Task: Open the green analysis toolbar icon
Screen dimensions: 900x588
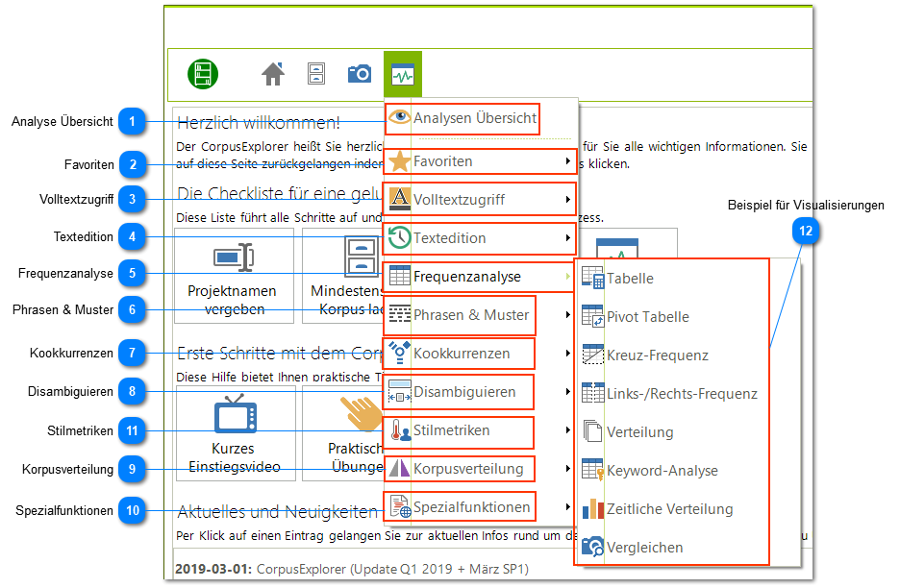Action: [x=403, y=75]
